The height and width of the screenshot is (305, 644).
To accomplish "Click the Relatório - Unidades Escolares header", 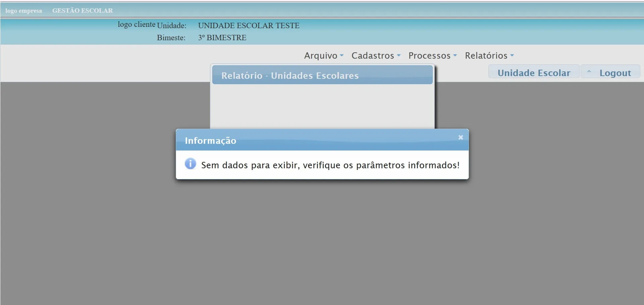I will pos(322,75).
